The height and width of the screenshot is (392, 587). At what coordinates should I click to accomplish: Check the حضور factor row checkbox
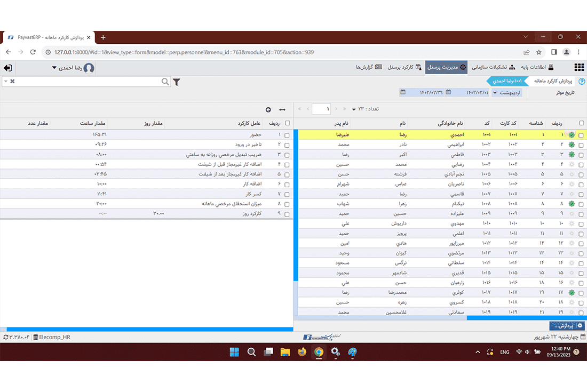click(x=287, y=135)
